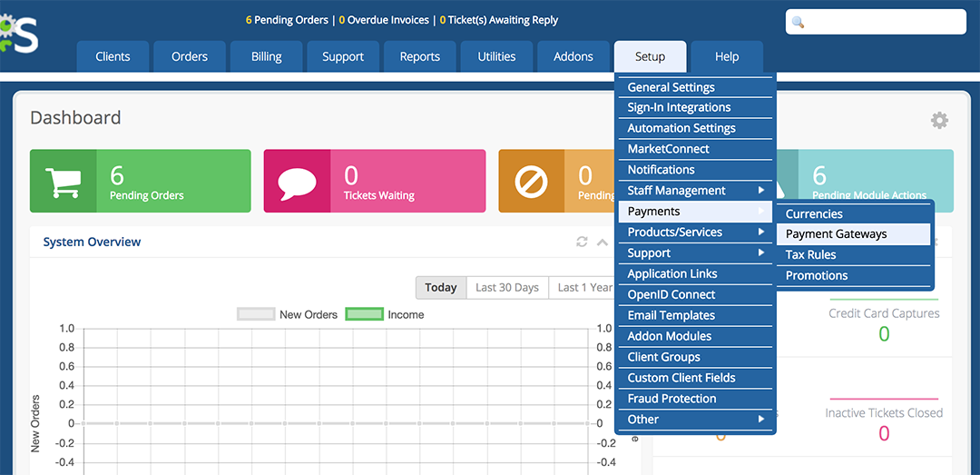The height and width of the screenshot is (475, 980).
Task: Expand Products/Services submenu arrow
Action: [761, 233]
